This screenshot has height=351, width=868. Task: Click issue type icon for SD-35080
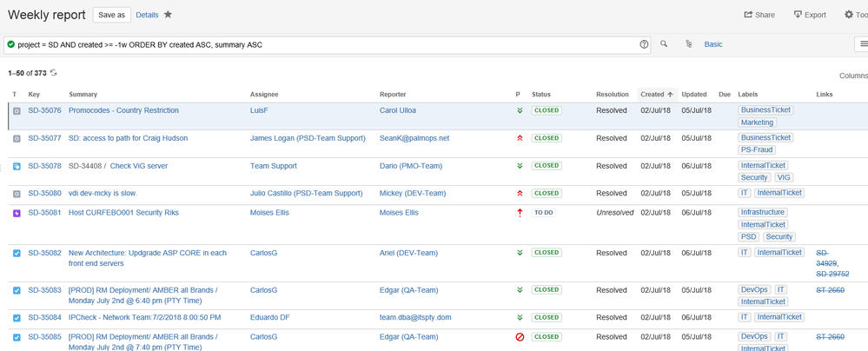(17, 194)
